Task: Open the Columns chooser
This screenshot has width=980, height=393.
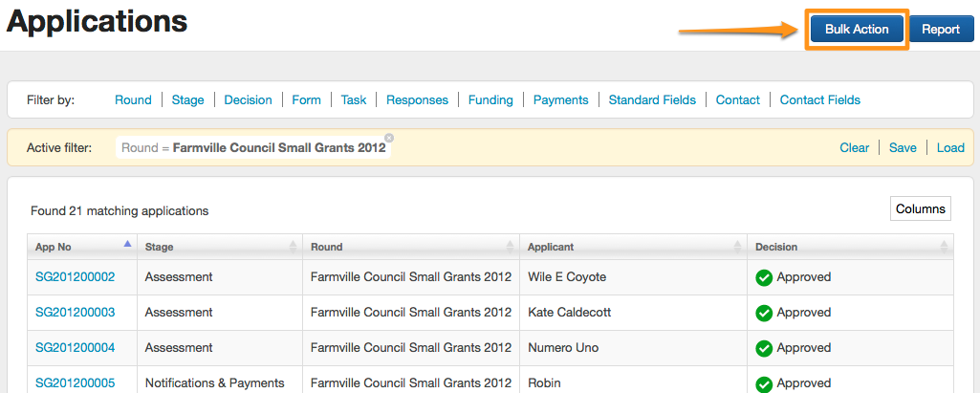Action: pyautogui.click(x=920, y=208)
